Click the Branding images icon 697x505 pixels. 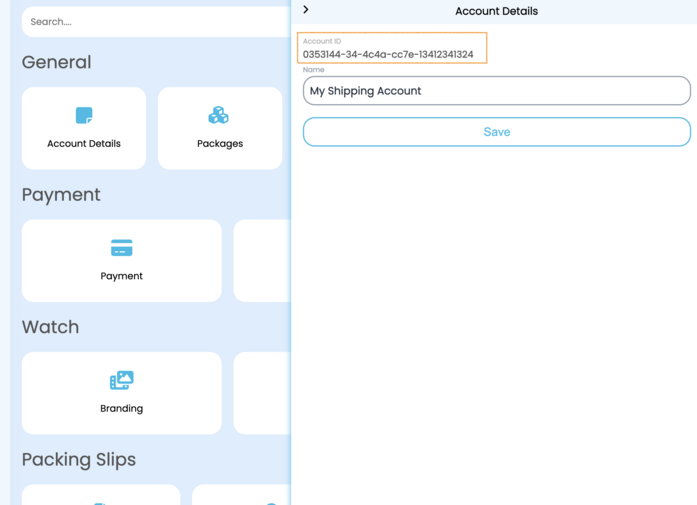pyautogui.click(x=121, y=380)
